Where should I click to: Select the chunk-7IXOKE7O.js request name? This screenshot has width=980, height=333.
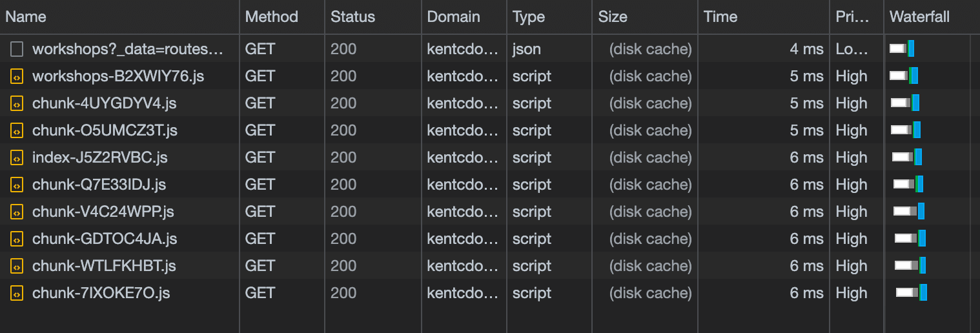(101, 293)
